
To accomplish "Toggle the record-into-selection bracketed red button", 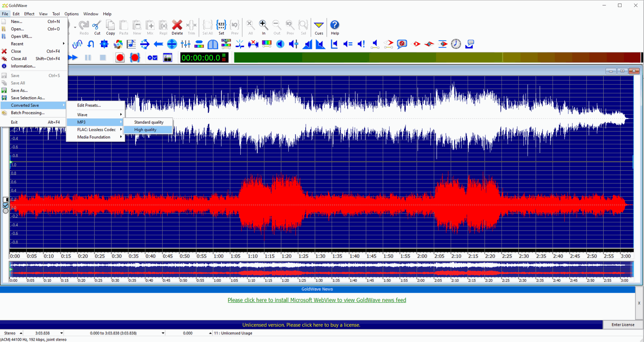I will pyautogui.click(x=135, y=58).
